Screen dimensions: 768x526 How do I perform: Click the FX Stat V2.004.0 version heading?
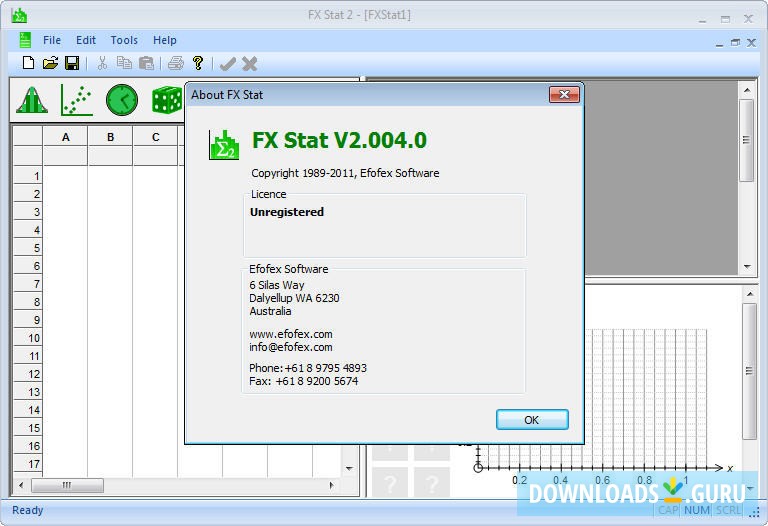[x=339, y=141]
